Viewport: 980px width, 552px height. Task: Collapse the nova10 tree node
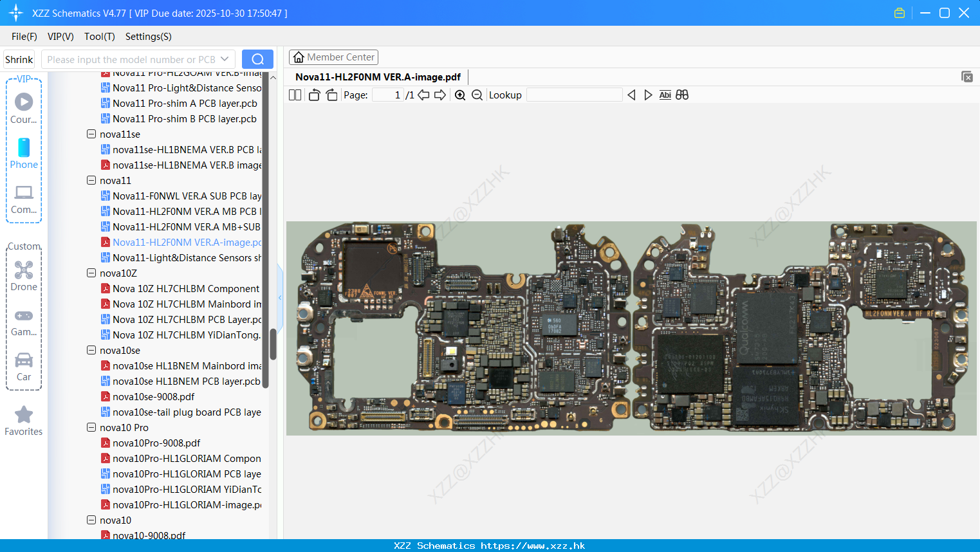(x=91, y=520)
